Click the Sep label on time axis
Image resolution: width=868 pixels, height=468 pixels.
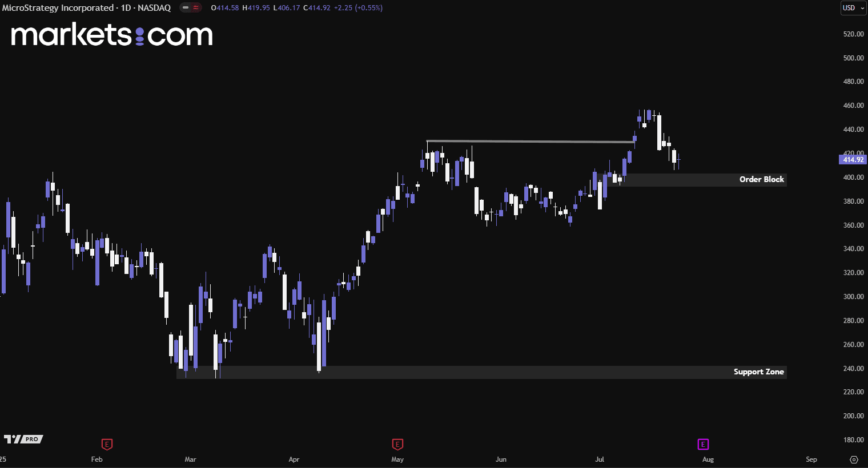point(811,459)
